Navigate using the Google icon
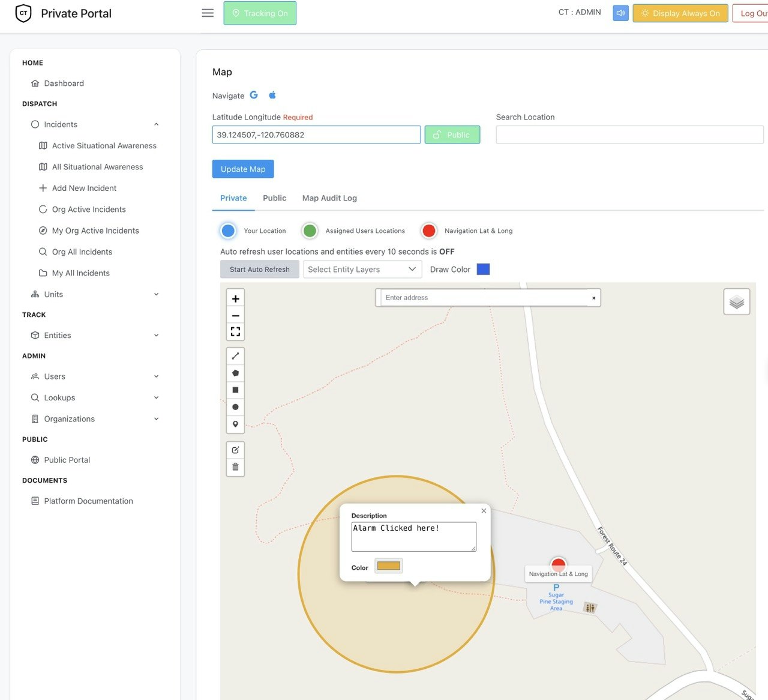The width and height of the screenshot is (768, 700). coord(254,95)
